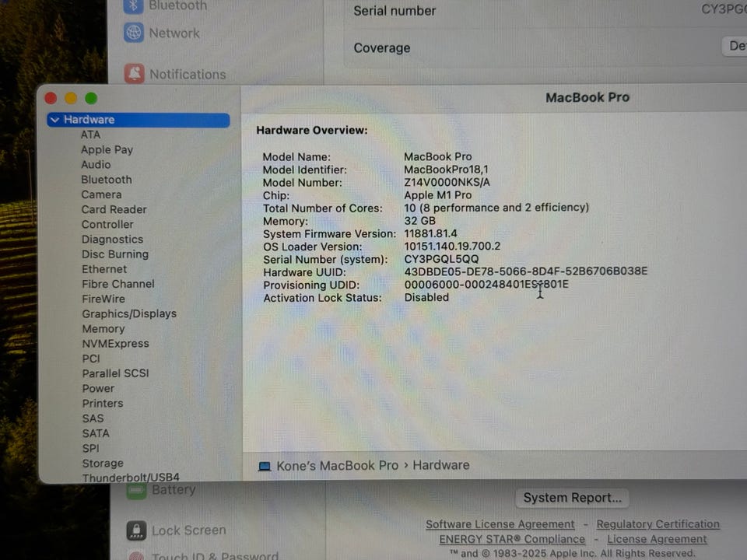Open the Software License Agreement link
Image resolution: width=747 pixels, height=560 pixels.
[500, 524]
